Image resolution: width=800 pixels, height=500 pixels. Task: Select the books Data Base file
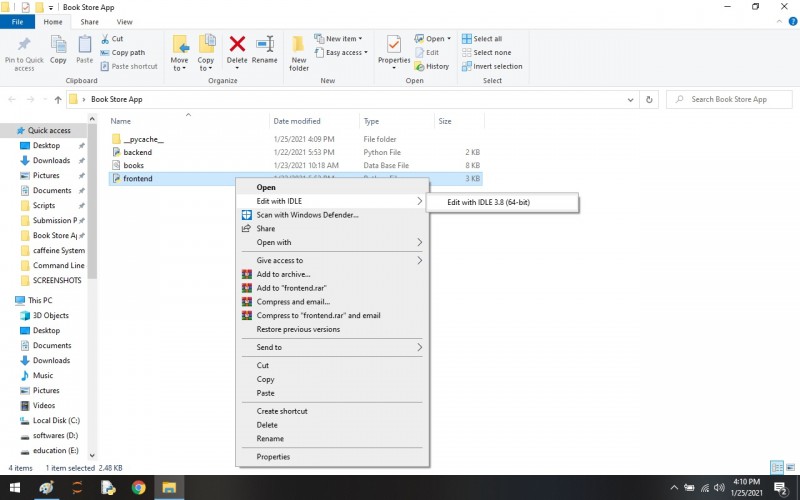133,166
